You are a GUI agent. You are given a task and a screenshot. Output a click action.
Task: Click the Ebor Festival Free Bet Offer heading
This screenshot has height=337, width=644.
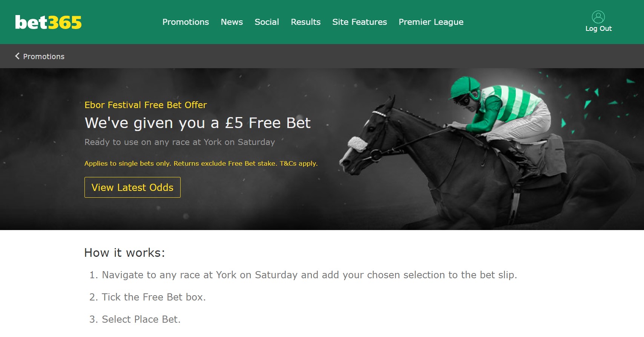(146, 105)
